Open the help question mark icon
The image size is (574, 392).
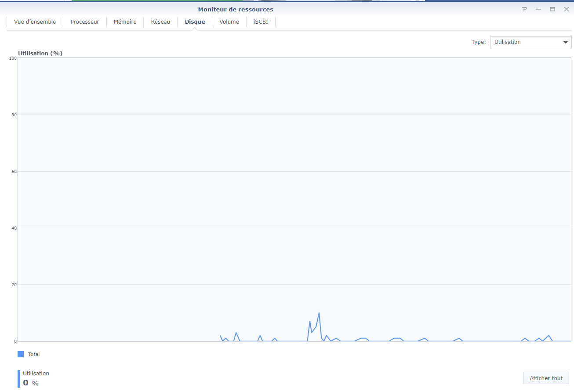(524, 9)
